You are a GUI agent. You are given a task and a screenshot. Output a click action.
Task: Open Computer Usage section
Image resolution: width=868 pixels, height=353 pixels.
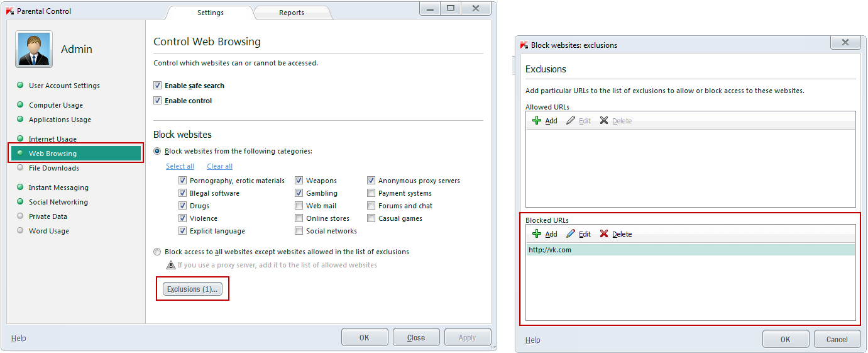(56, 105)
